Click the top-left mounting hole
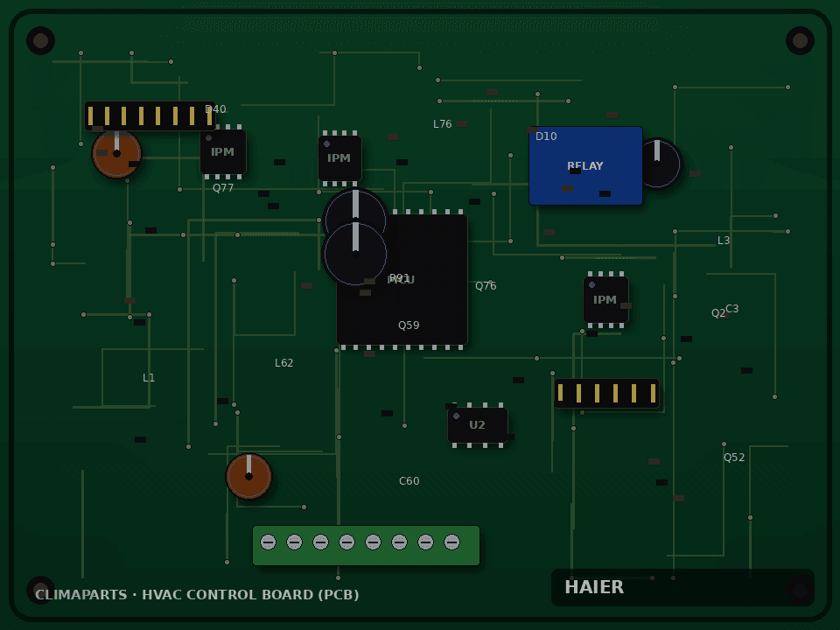Screen dimensions: 840x630 pos(41,41)
